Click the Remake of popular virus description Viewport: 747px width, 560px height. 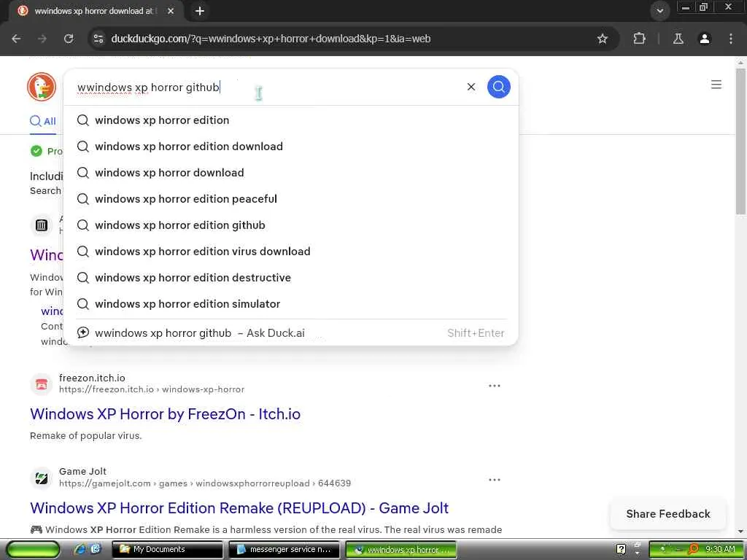coord(86,435)
